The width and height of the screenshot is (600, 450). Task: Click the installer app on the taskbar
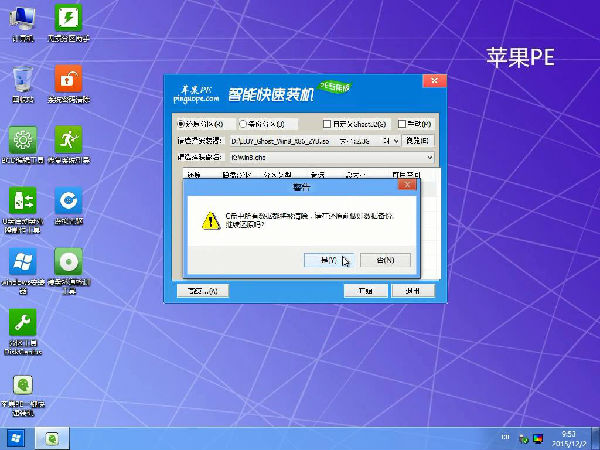52,439
